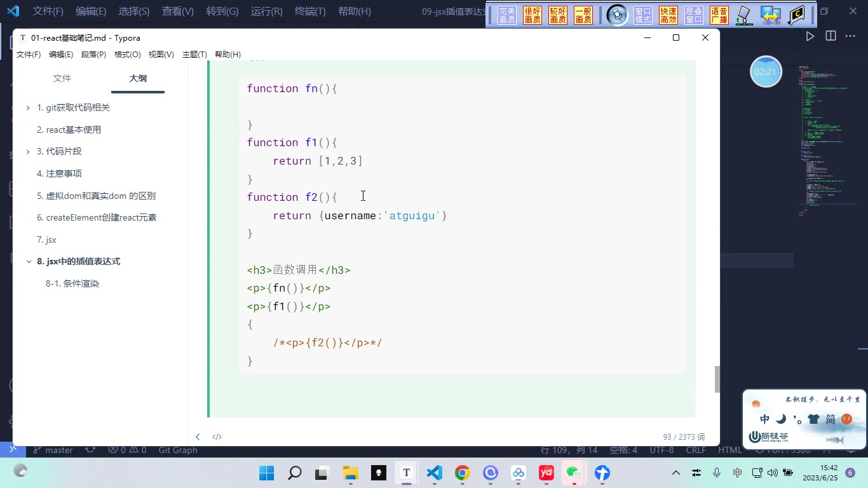The width and height of the screenshot is (868, 488).
Task: Click the 02:21 timer bubble
Action: (766, 72)
